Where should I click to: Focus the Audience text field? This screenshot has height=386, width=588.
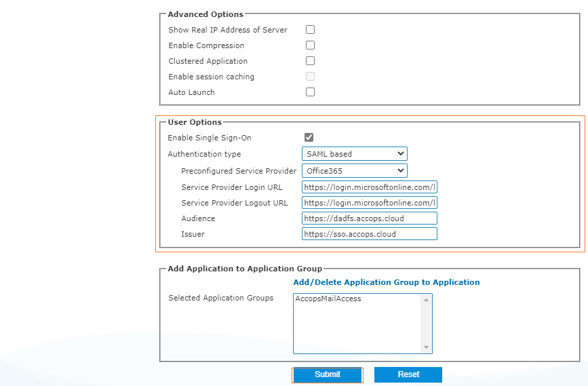pyautogui.click(x=370, y=218)
